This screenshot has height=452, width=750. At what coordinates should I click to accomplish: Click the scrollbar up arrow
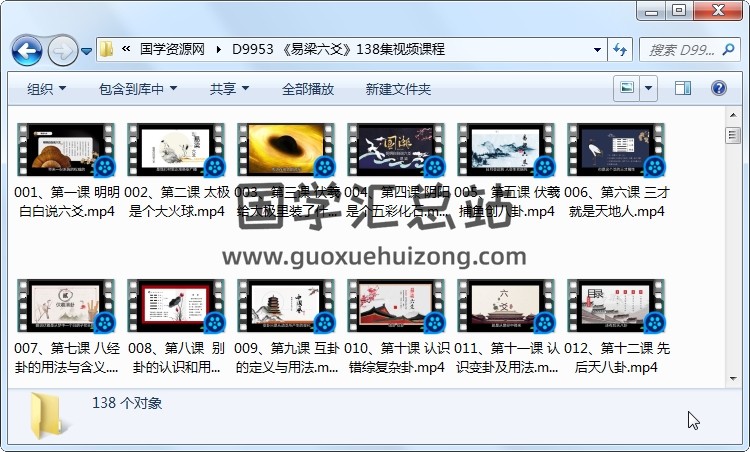click(733, 115)
